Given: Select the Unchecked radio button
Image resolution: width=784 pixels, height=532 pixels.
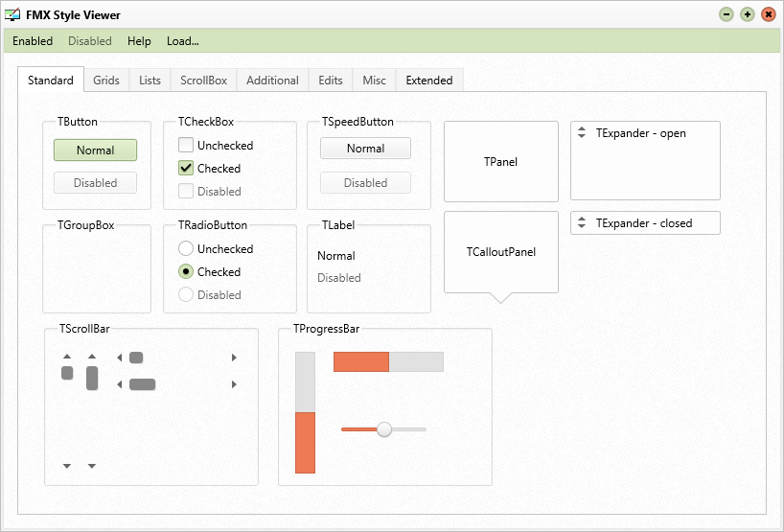Looking at the screenshot, I should coord(186,248).
